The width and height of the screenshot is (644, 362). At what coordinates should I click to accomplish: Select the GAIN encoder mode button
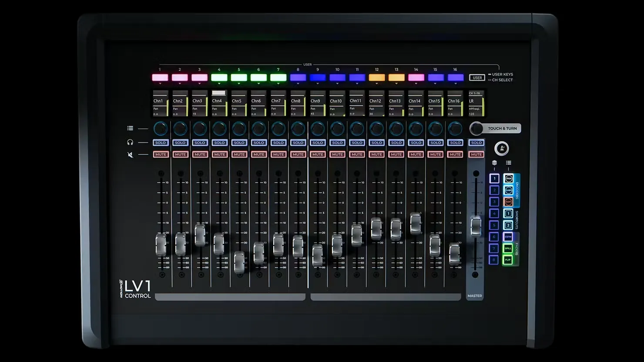[x=508, y=190]
